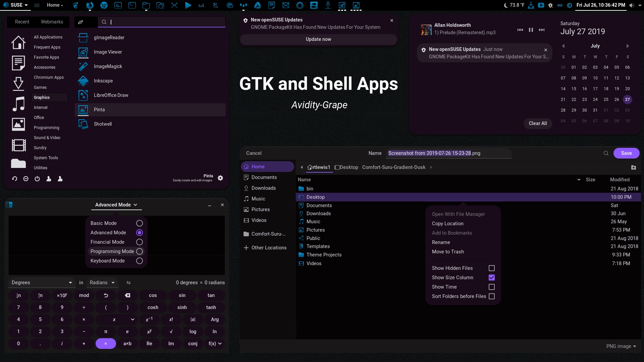Open the Radians unit dropdown

(x=102, y=283)
